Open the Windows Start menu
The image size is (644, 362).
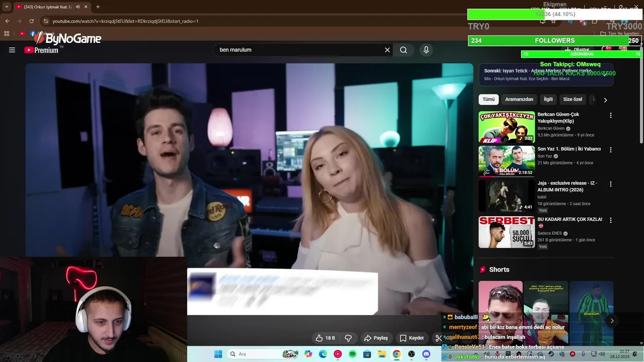(x=218, y=354)
